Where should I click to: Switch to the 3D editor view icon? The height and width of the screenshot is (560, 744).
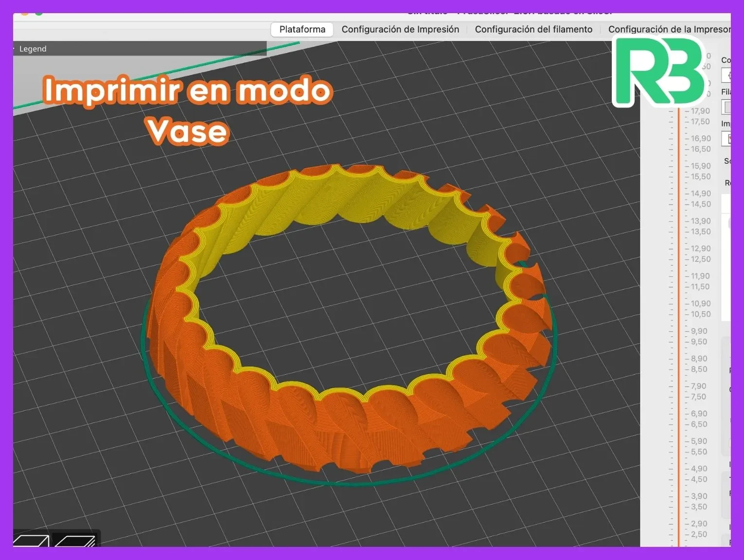[x=31, y=540]
